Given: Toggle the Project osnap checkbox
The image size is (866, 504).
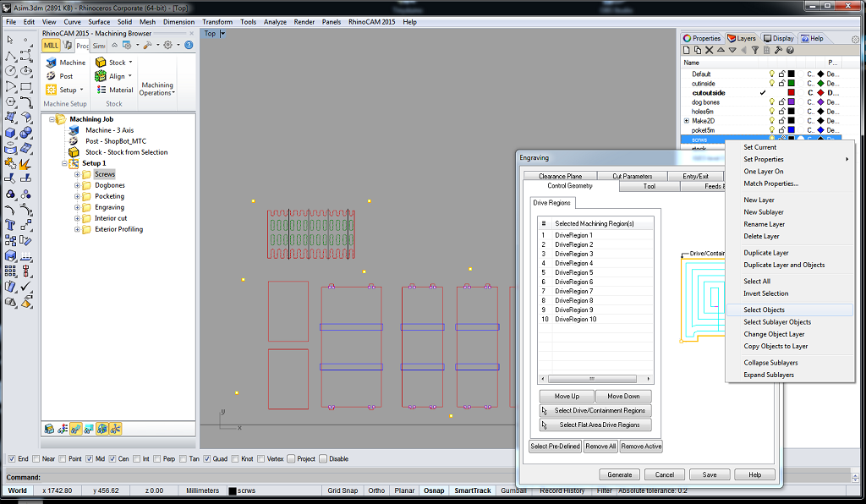Looking at the screenshot, I should (x=291, y=458).
